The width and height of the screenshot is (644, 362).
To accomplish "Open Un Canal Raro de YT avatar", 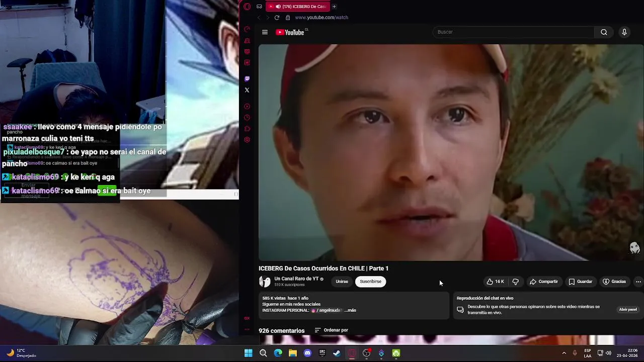I will (265, 282).
